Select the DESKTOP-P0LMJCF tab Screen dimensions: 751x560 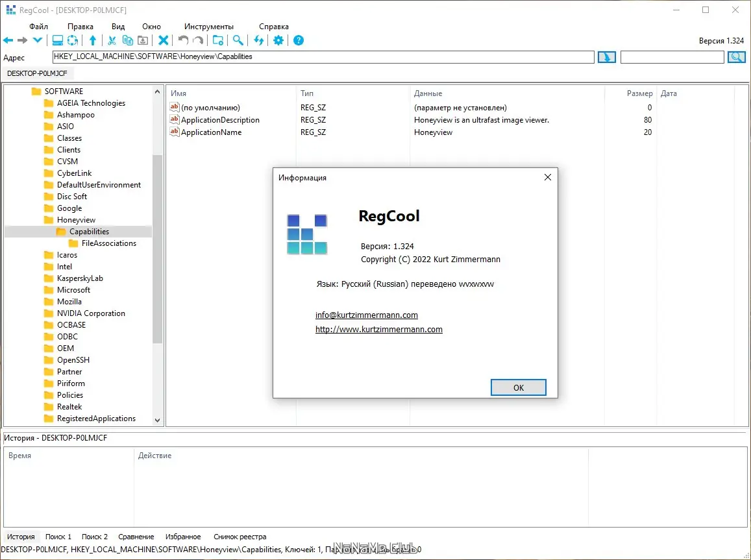click(x=37, y=73)
